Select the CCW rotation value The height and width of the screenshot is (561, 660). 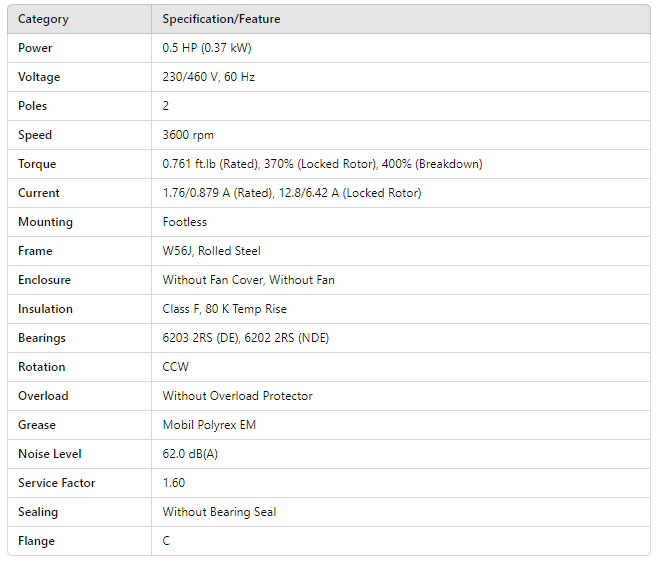point(176,367)
